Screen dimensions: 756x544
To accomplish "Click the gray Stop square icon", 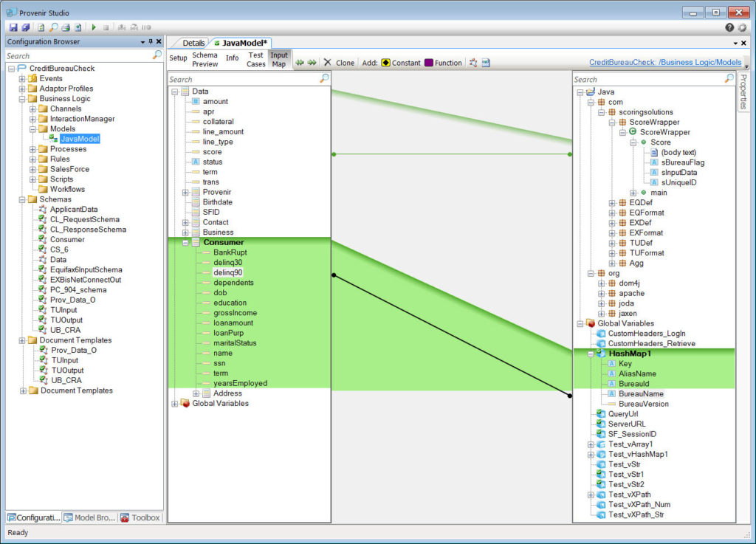I will point(106,27).
